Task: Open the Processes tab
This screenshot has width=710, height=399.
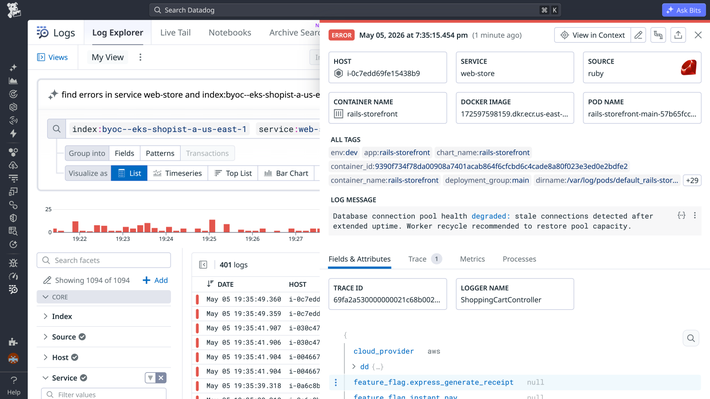Action: click(519, 259)
